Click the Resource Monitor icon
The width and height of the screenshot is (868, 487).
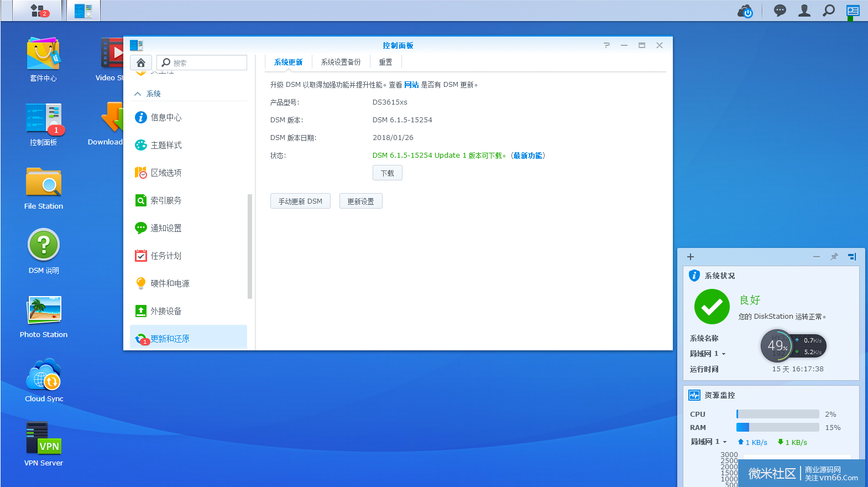pos(694,395)
